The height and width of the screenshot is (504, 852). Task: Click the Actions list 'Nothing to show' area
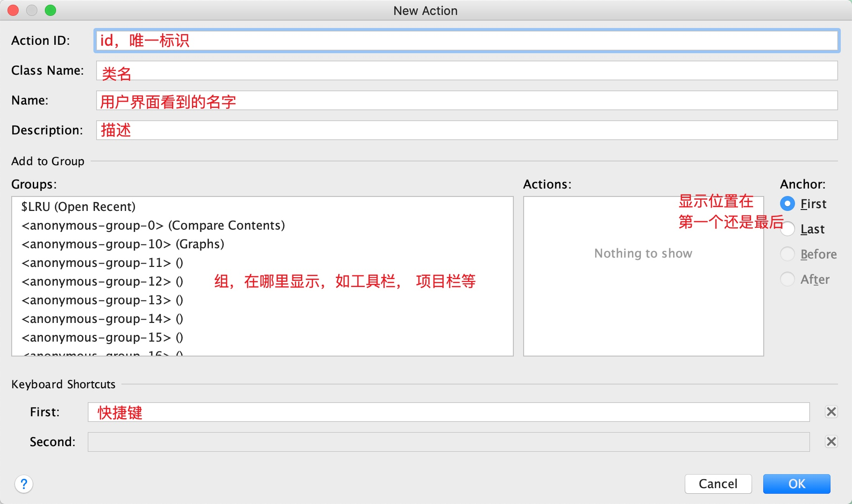643,276
